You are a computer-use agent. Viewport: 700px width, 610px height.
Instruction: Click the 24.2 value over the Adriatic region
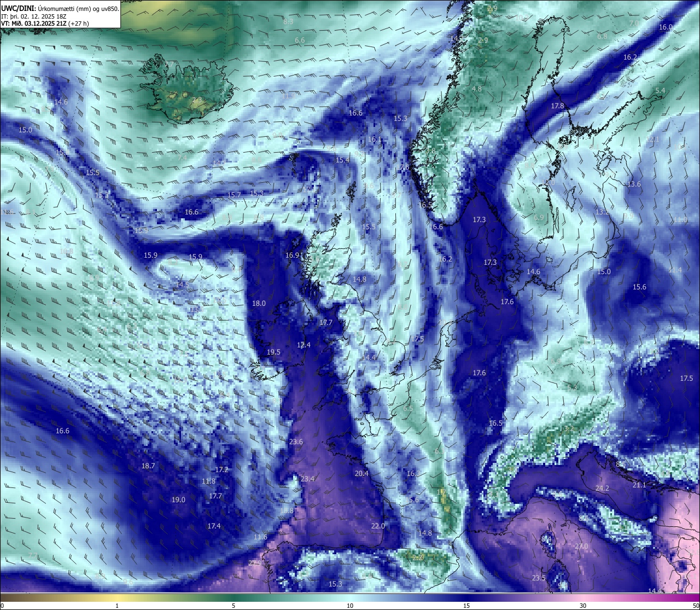click(602, 489)
